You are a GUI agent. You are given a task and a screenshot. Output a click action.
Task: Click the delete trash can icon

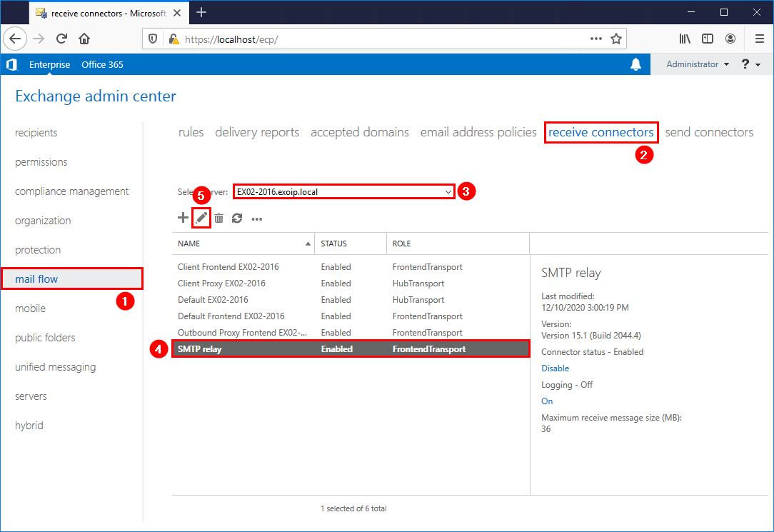pos(219,218)
